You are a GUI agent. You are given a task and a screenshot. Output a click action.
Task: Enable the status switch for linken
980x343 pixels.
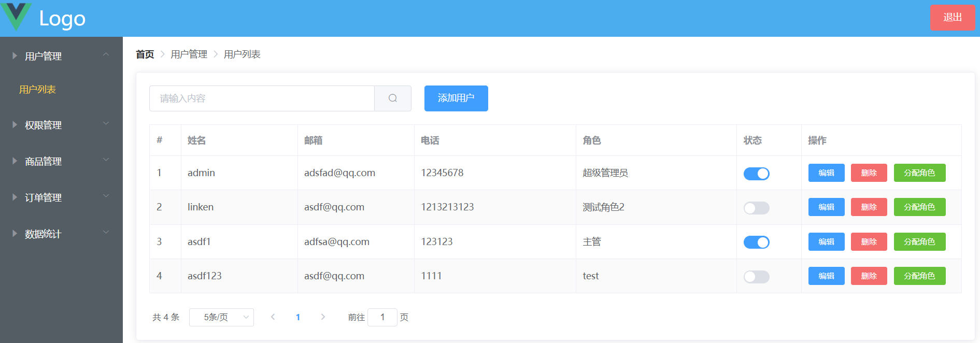tap(757, 208)
